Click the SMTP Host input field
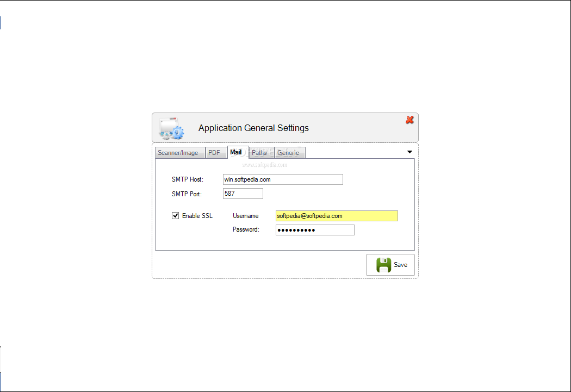The height and width of the screenshot is (392, 571). (283, 179)
